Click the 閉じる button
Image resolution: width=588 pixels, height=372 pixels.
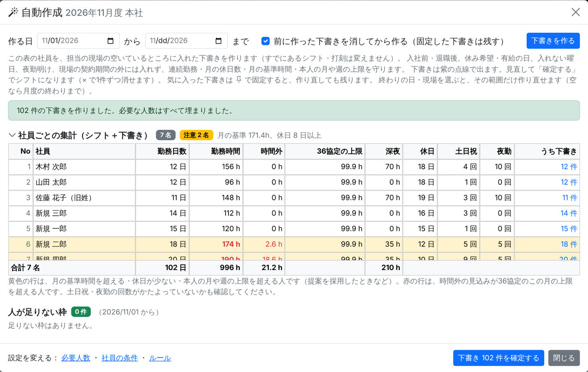[564, 358]
